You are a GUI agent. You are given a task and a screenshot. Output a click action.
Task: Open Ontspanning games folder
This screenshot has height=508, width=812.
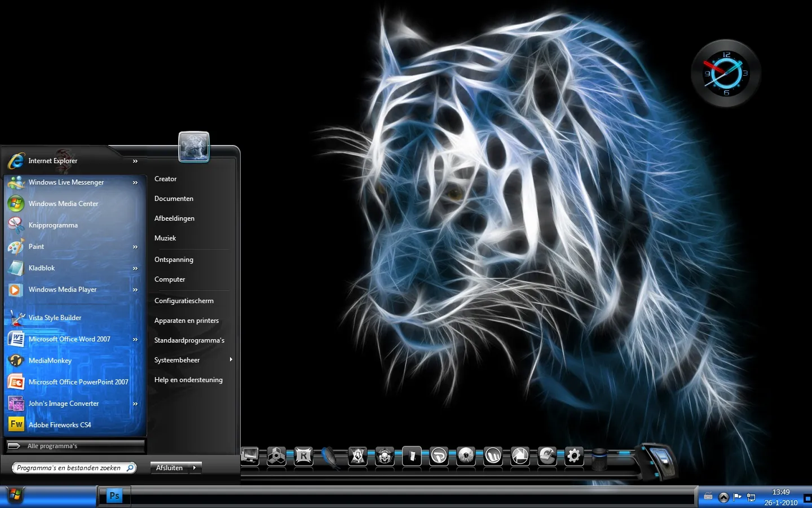coord(174,260)
